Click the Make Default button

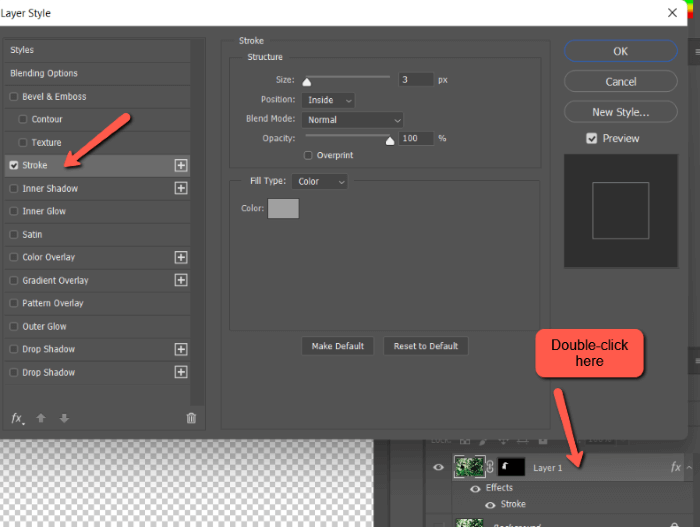point(337,346)
